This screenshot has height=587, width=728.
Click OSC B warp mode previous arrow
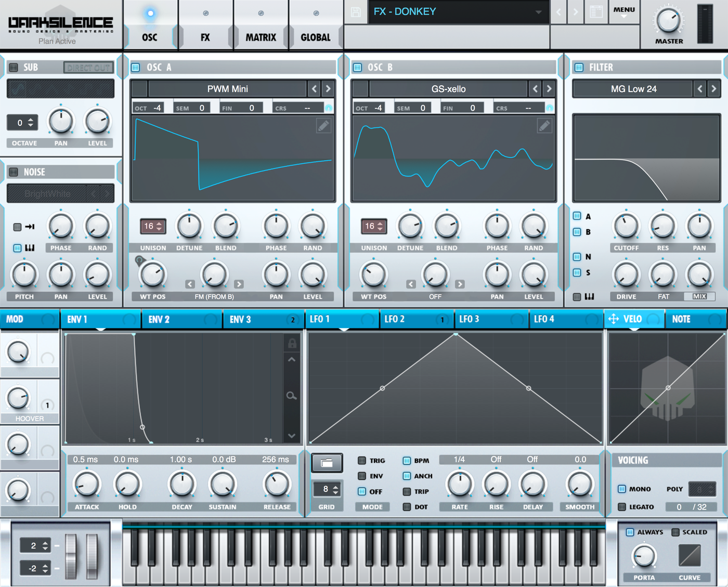pos(411,284)
